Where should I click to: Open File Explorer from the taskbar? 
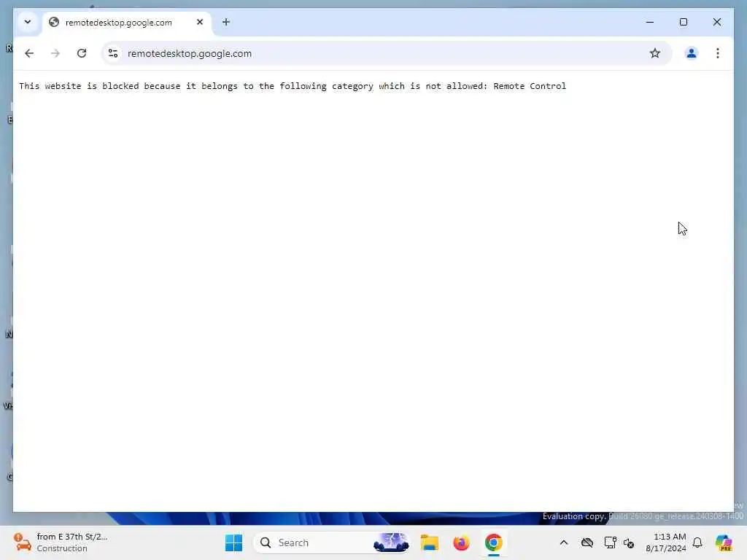[429, 542]
